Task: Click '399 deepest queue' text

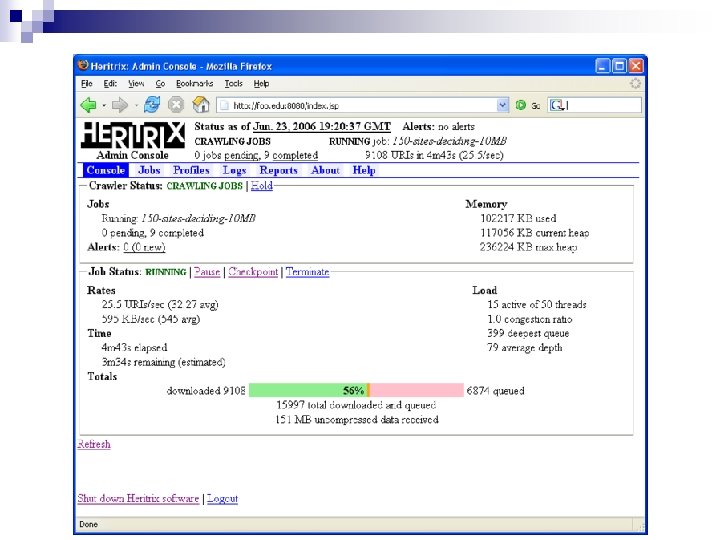Action: pos(528,333)
